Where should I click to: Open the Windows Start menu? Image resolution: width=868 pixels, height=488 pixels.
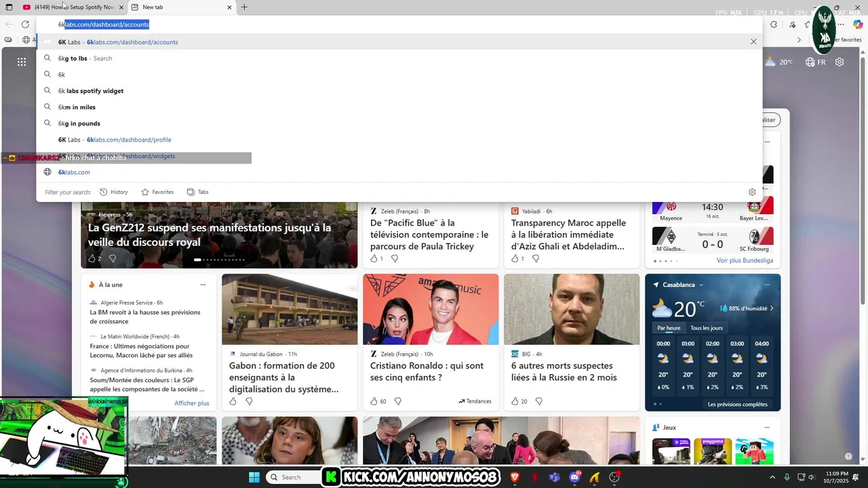[254, 477]
